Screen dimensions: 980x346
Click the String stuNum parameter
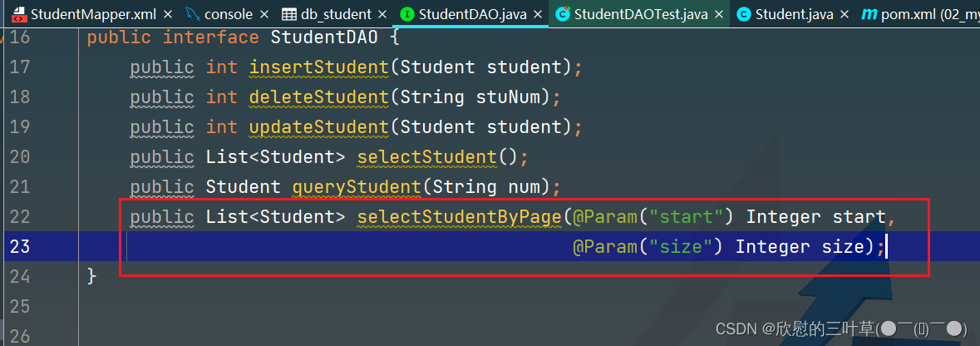click(470, 97)
